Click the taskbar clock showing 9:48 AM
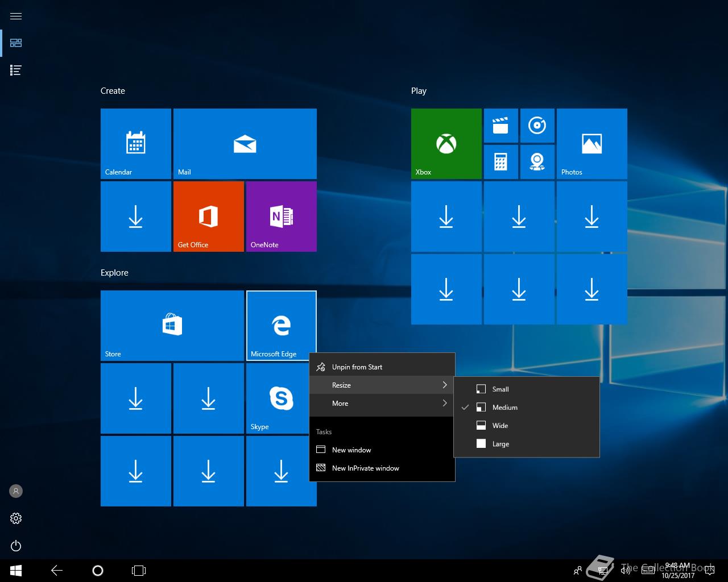Screen dimensions: 728x582 pyautogui.click(x=677, y=571)
